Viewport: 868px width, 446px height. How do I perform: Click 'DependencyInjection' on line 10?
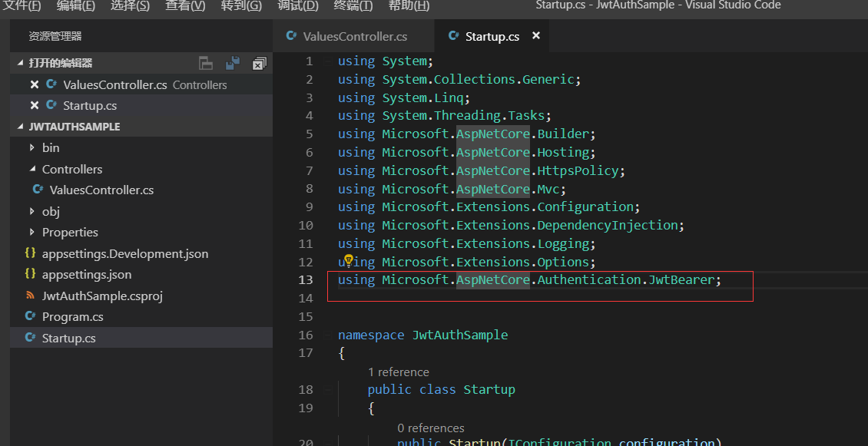[608, 225]
